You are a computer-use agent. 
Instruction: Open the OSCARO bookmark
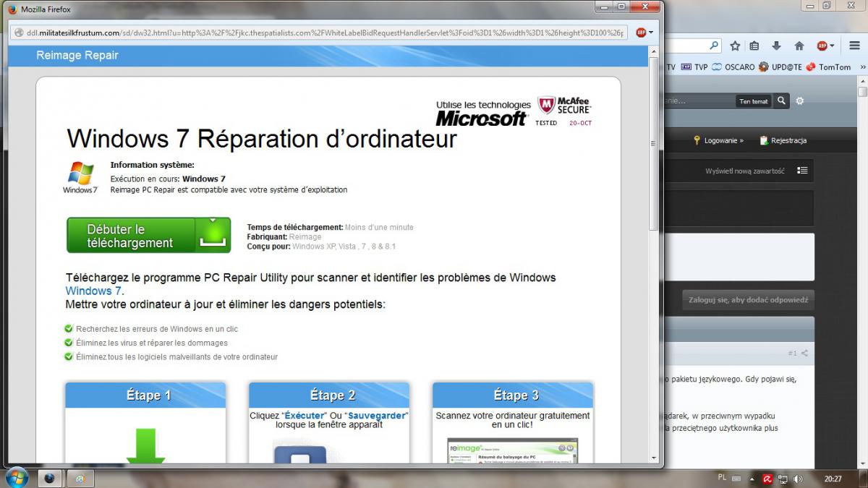(733, 67)
